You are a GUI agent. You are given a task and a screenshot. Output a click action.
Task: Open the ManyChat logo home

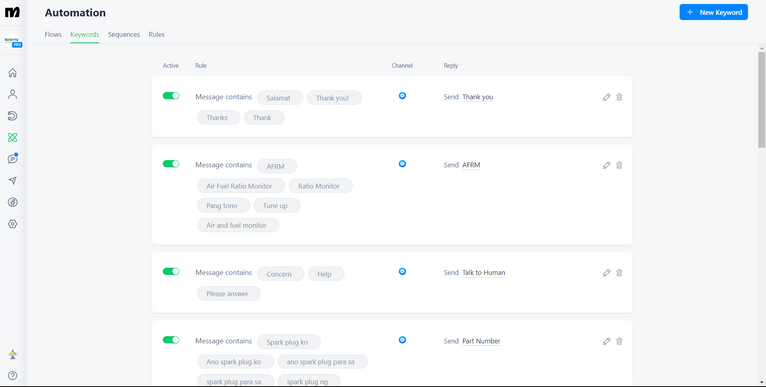coord(12,12)
